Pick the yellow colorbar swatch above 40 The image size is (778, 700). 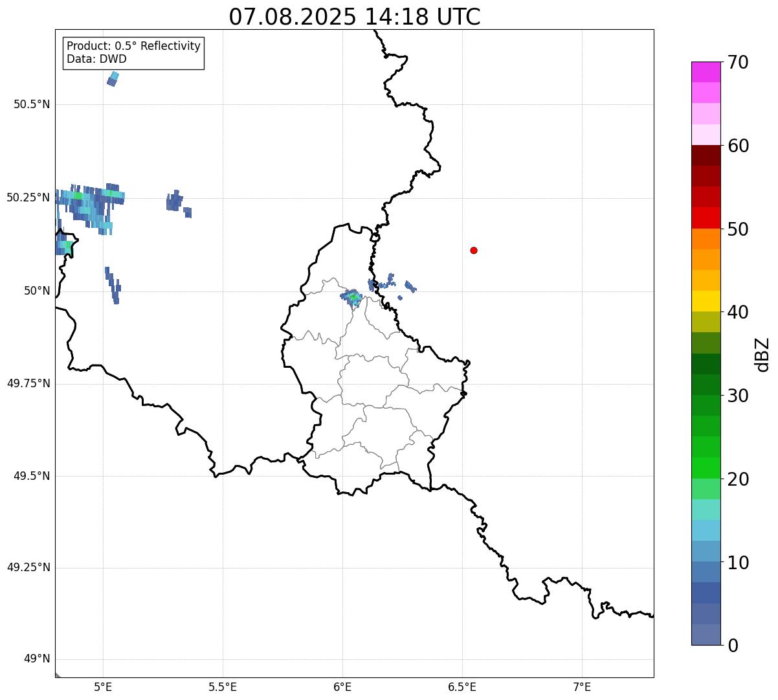tap(706, 301)
